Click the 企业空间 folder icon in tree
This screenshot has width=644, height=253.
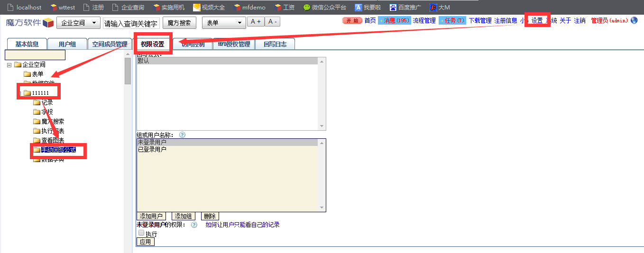(18, 64)
